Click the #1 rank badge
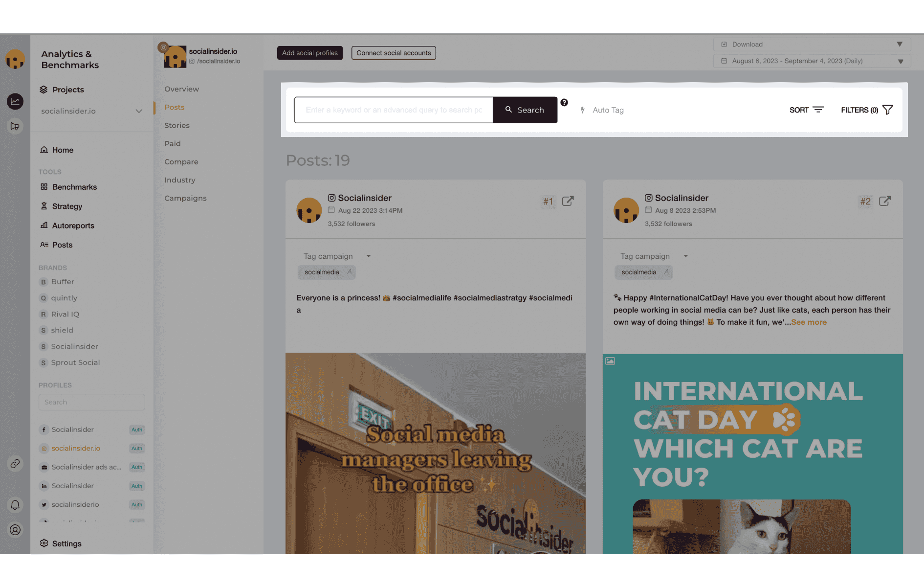 tap(548, 201)
